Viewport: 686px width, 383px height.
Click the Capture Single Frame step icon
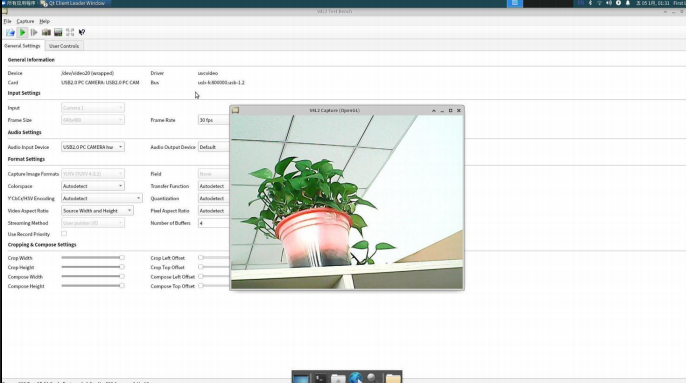(34, 32)
